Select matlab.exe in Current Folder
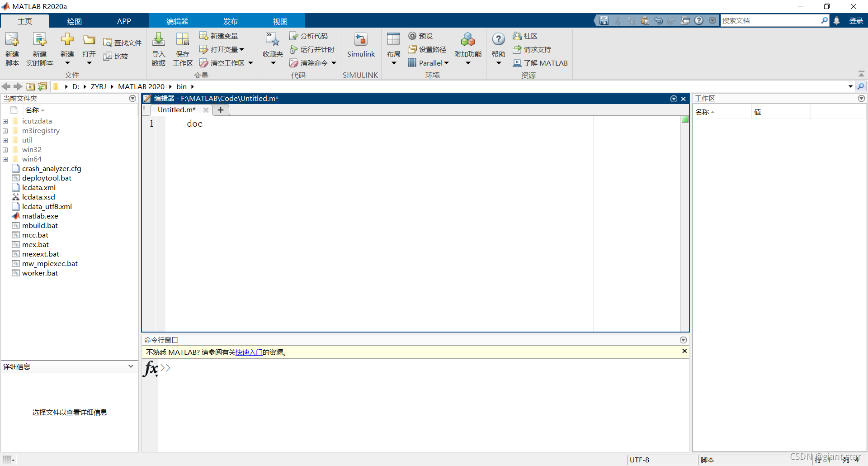868x466 pixels. [x=40, y=216]
